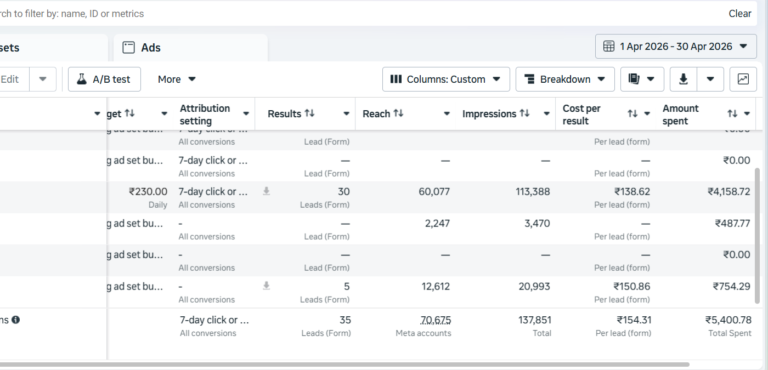Open the Reports menu button
This screenshot has height=370, width=768.
[x=642, y=79]
